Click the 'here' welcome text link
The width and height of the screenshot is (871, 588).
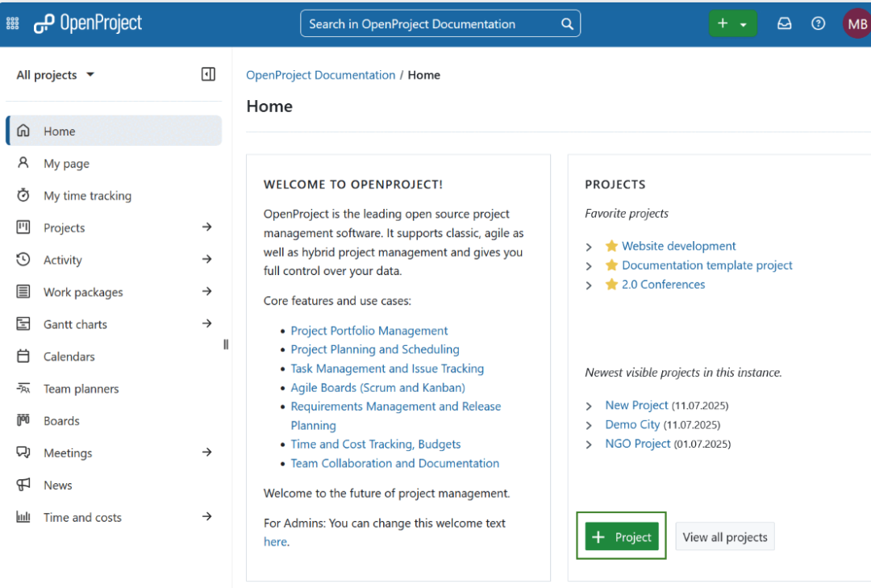pyautogui.click(x=275, y=542)
